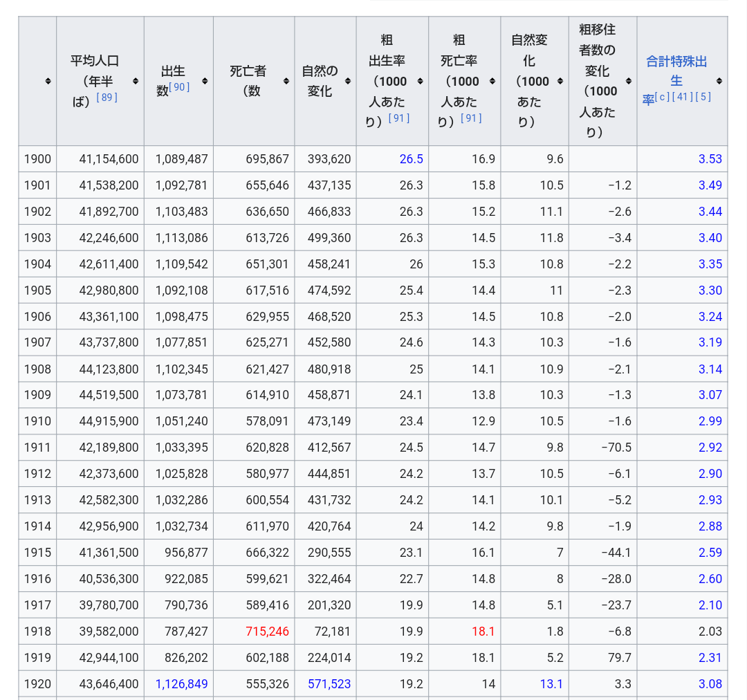This screenshot has height=700, width=747.
Task: Click natural change link 571,523 for 1920
Action: (x=329, y=684)
